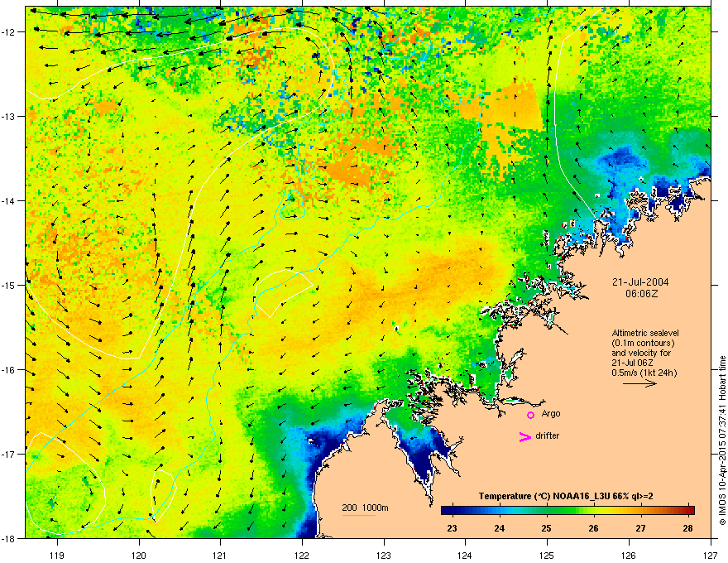The height and width of the screenshot is (563, 728).
Task: Click the '0.5m/s (1kt 24h)' scale text
Action: point(644,373)
